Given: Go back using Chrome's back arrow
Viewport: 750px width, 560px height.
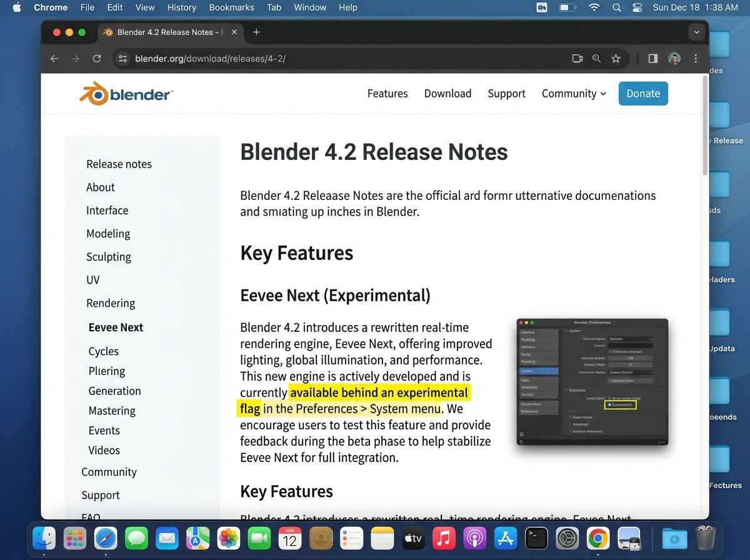Looking at the screenshot, I should (54, 58).
